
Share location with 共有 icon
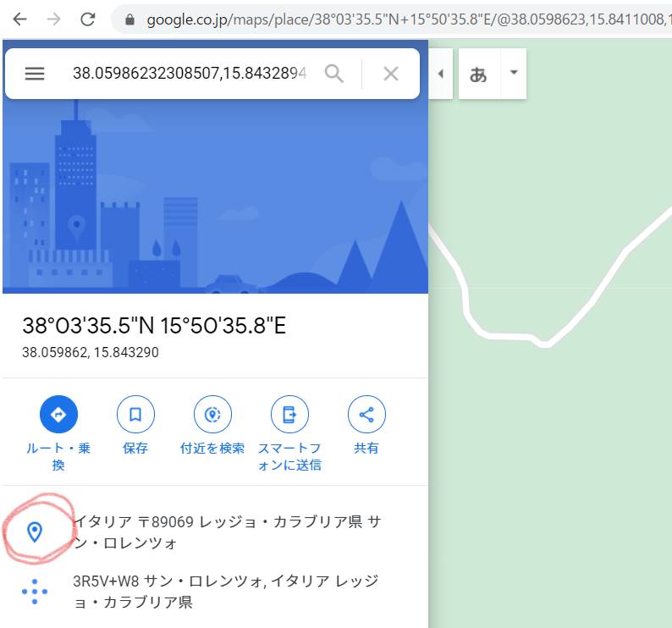coord(366,414)
